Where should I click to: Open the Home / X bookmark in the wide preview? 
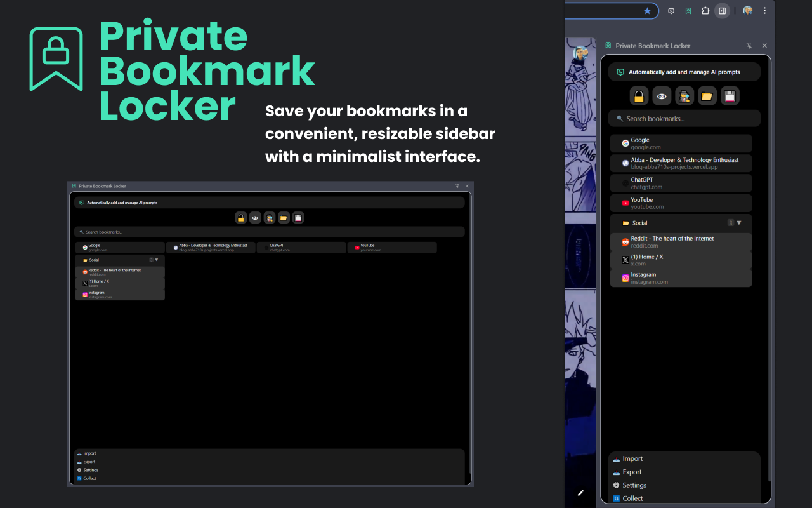coord(120,283)
